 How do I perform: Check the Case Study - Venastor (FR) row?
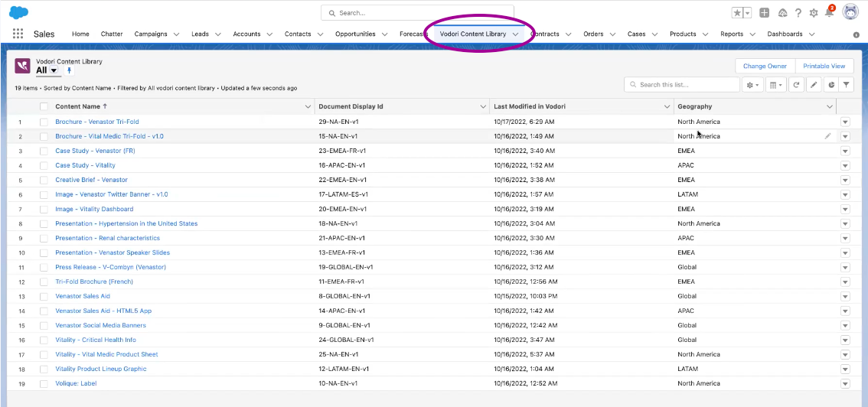click(x=44, y=151)
